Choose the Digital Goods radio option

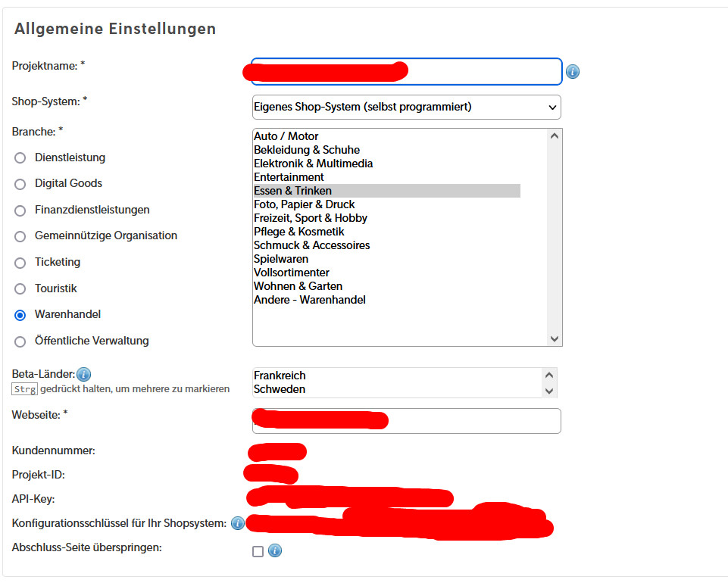click(x=20, y=184)
